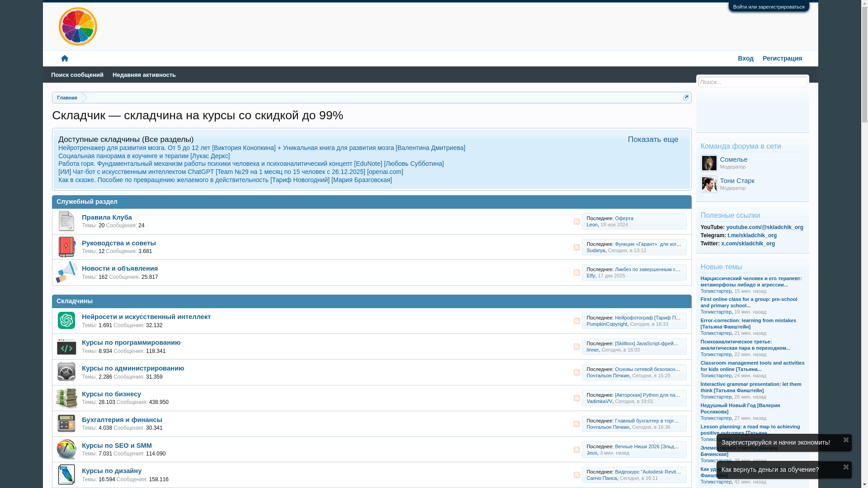Open RSS feed for Курсы по бизнесу
The width and height of the screenshot is (868, 488).
pyautogui.click(x=577, y=398)
